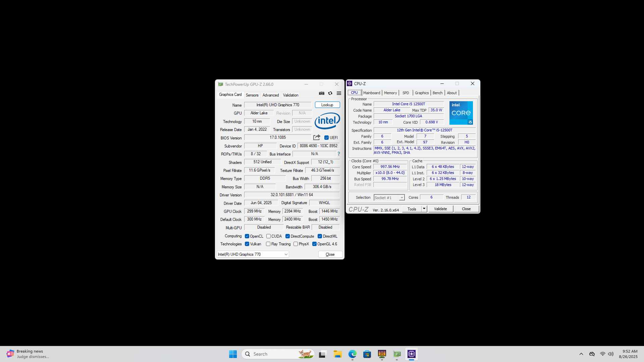Screen dimensions: 644x362
Task: Click the GPU-Z taskbar icon
Action: tap(397, 354)
